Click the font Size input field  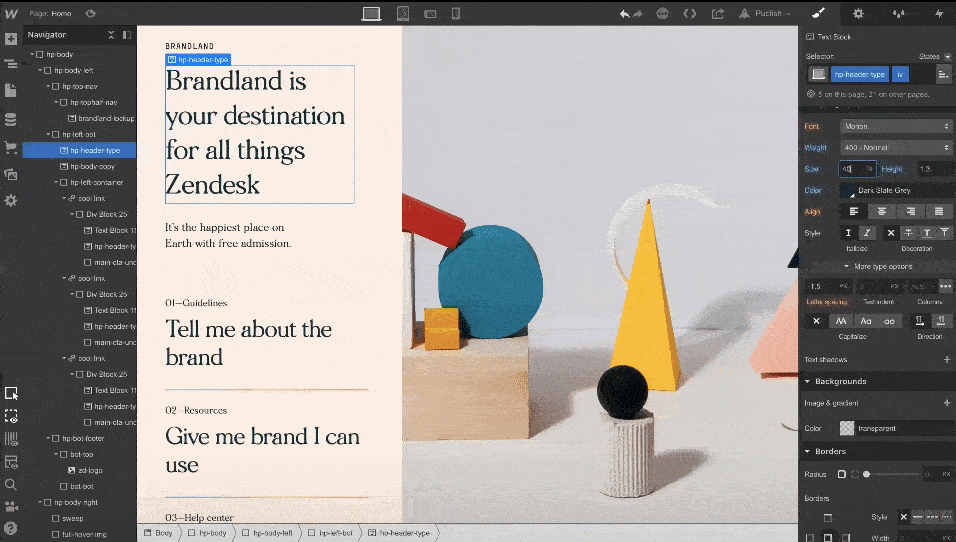[858, 169]
